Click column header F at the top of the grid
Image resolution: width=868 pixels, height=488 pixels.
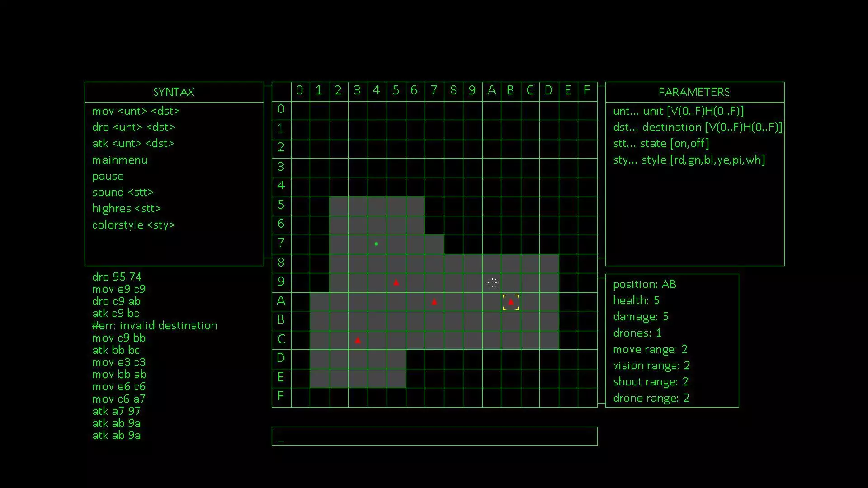pos(587,90)
